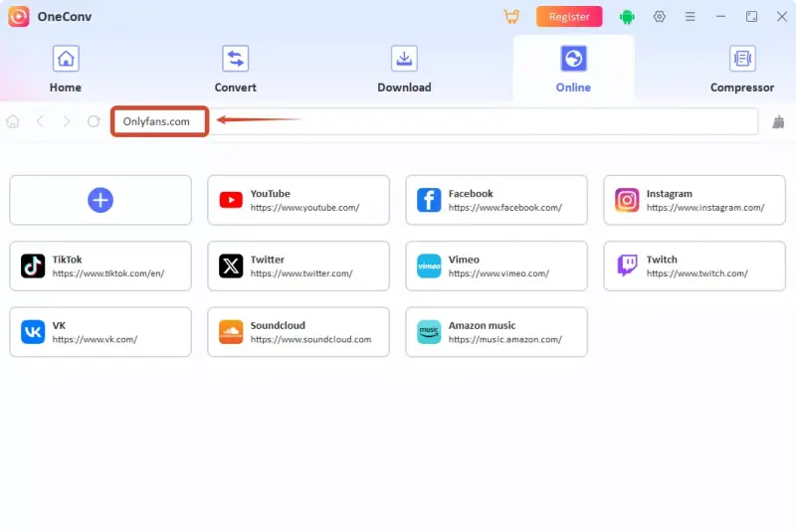
Task: Maximize the OneConv window
Action: [751, 16]
